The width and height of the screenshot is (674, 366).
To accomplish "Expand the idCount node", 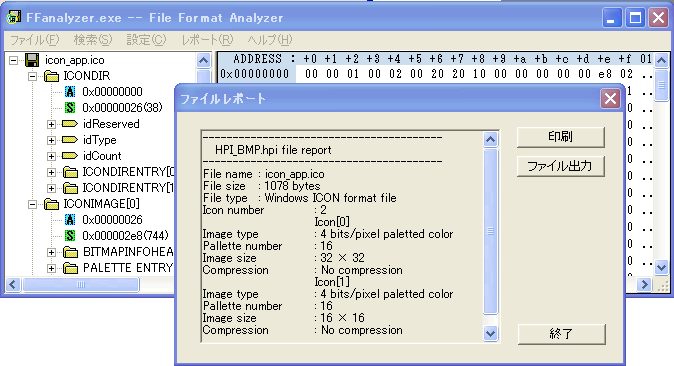I will 52,156.
